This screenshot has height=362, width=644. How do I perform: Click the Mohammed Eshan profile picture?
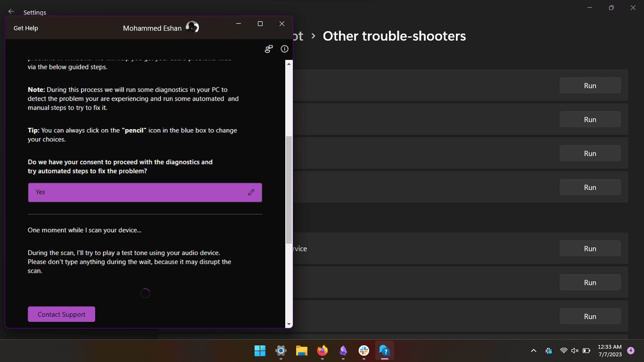(x=192, y=28)
